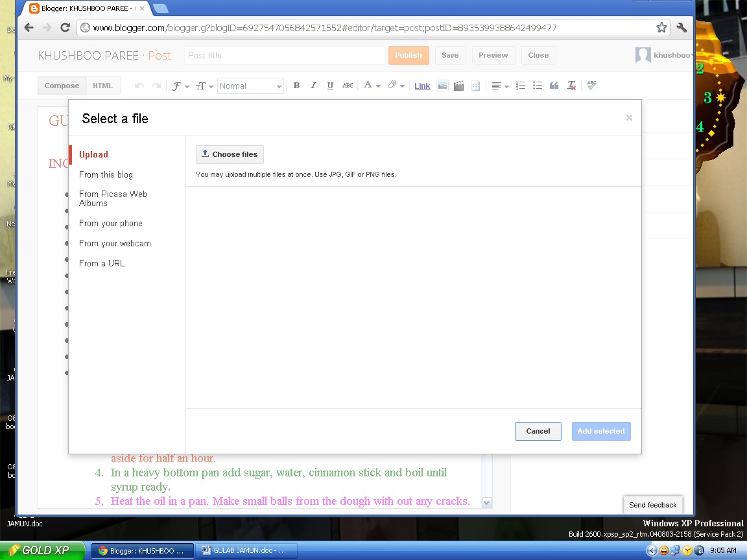
Task: Toggle italic formatting in toolbar
Action: (313, 86)
